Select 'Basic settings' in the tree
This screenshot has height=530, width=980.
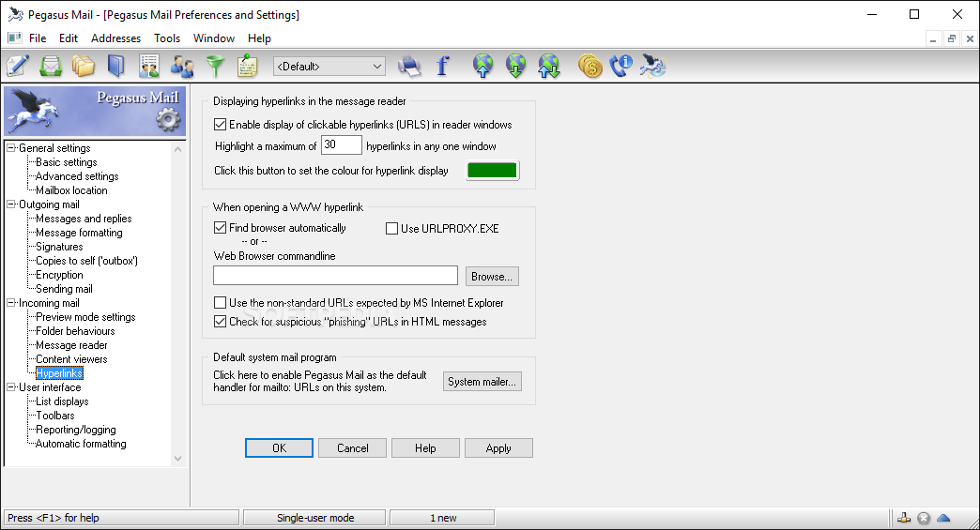(67, 162)
